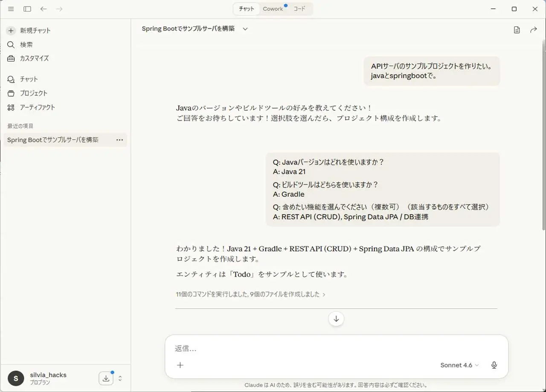Toggle the sidebar panel icon
This screenshot has width=546, height=392.
27,9
